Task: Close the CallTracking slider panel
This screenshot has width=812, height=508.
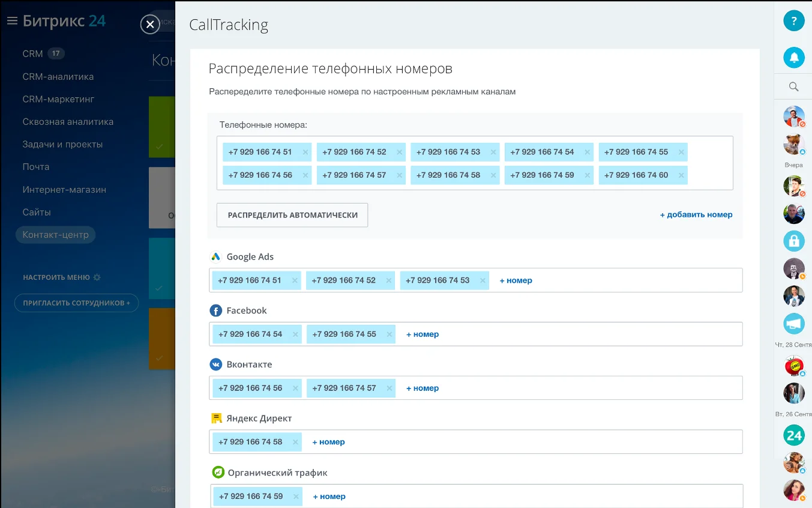Action: 150,24
